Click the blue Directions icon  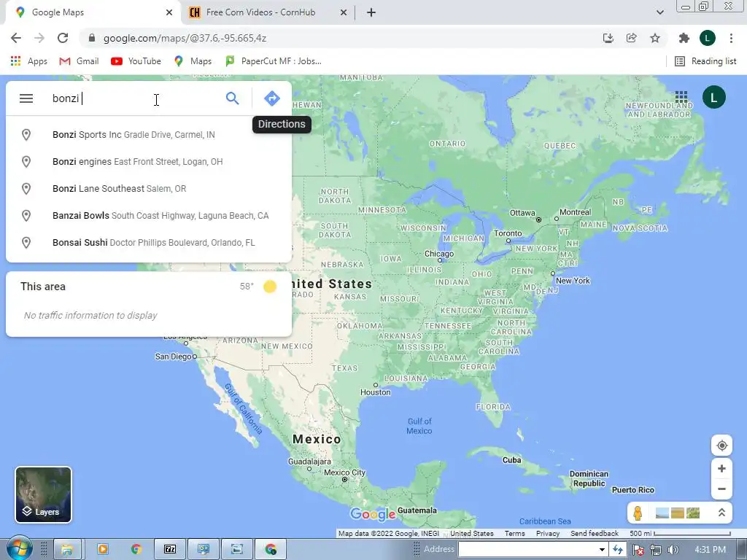(272, 98)
